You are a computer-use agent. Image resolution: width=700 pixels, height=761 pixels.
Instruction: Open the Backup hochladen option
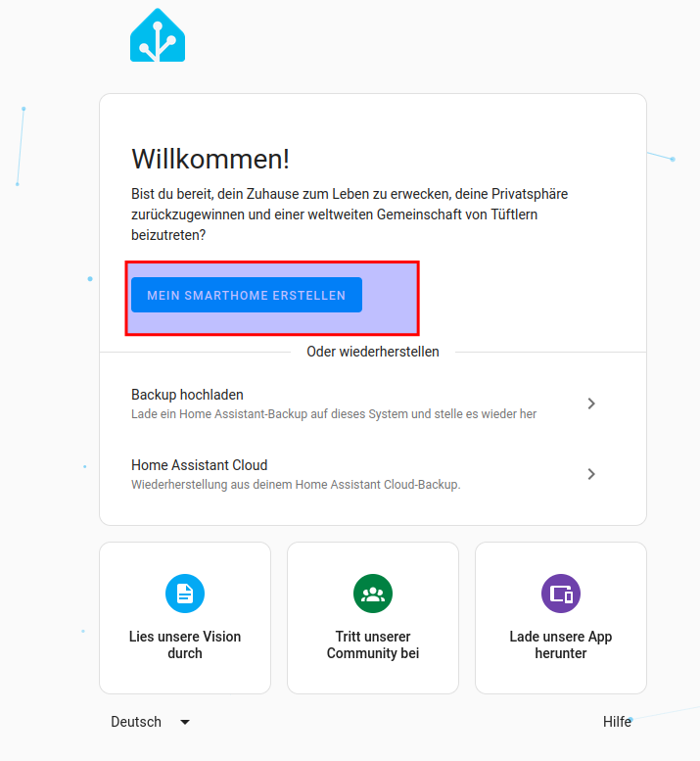tap(187, 395)
